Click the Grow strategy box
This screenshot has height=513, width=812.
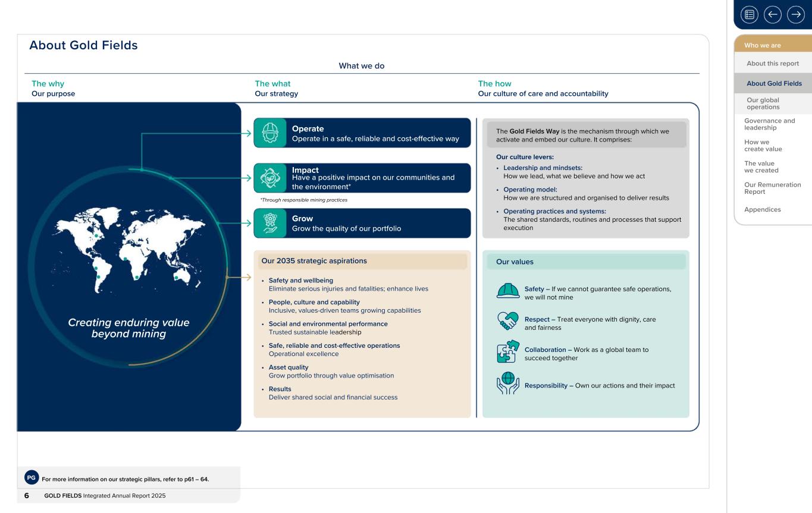click(x=362, y=223)
